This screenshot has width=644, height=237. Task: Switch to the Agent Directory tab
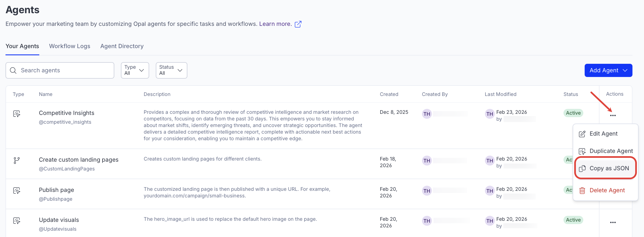(122, 46)
